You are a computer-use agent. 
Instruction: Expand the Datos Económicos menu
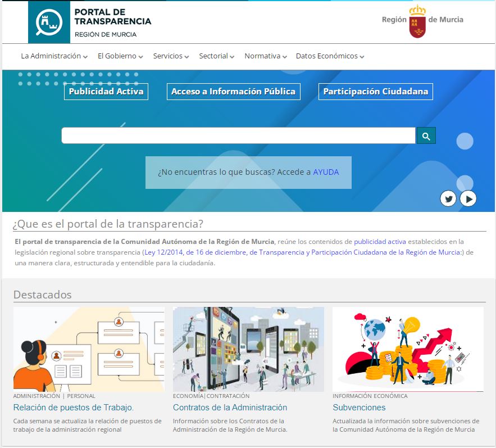click(330, 56)
